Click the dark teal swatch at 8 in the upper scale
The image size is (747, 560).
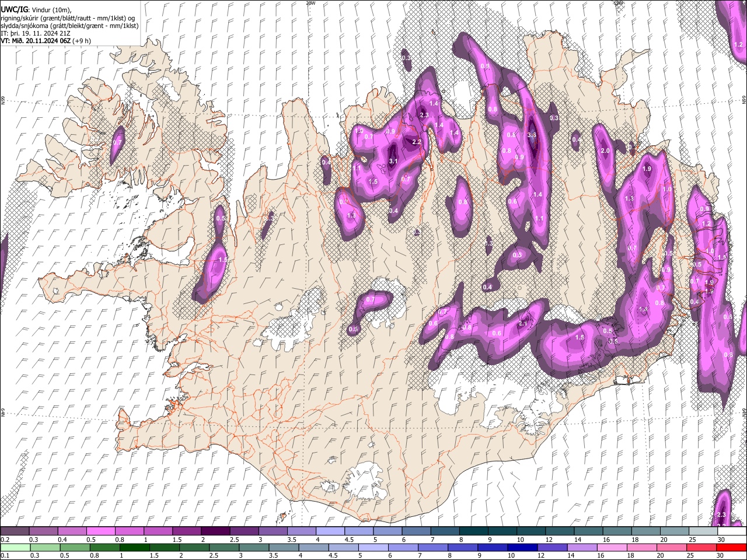click(474, 531)
